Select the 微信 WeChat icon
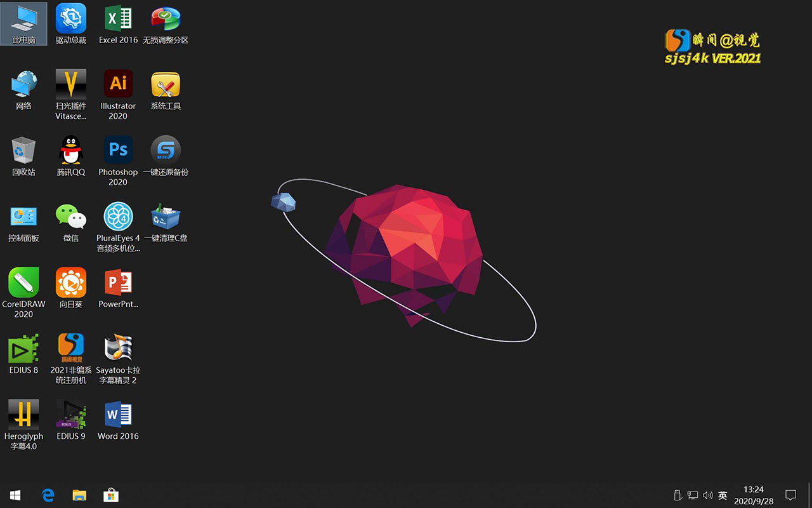The image size is (812, 508). 71,222
